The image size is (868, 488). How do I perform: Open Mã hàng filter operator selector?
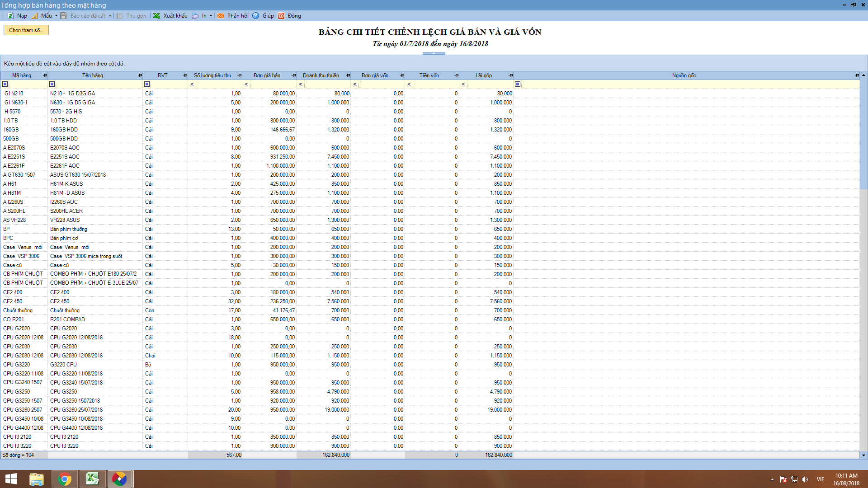click(5, 84)
